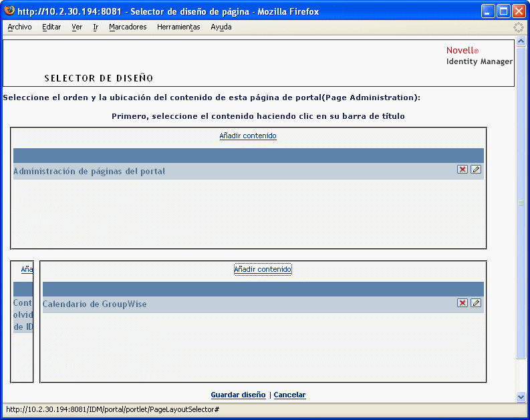Save layout with Guardar diseño

(238, 395)
